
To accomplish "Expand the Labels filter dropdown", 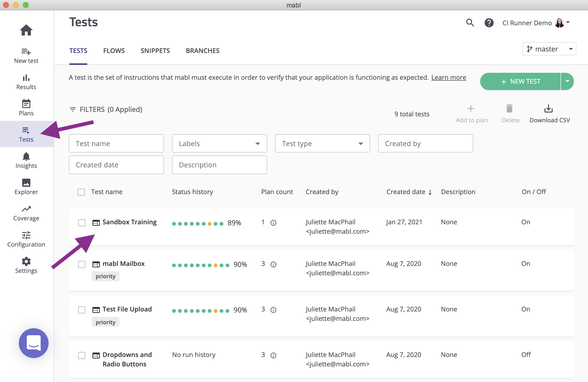I will 219,143.
